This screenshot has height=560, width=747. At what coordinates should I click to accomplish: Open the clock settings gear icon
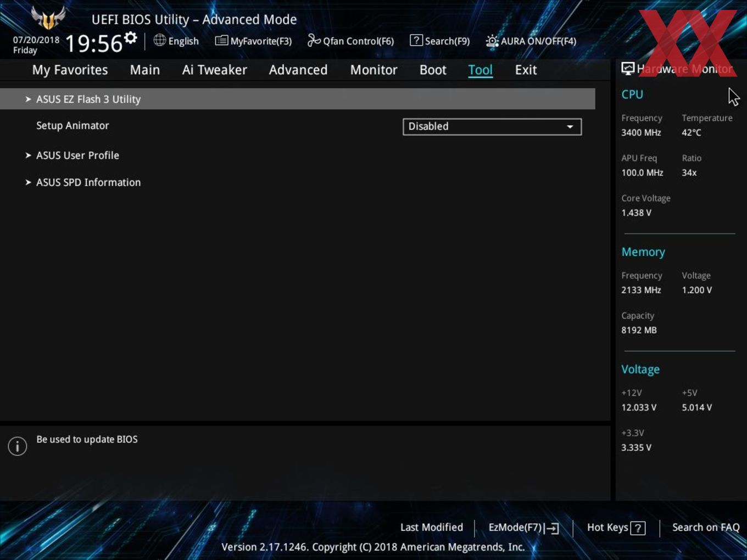coord(131,38)
